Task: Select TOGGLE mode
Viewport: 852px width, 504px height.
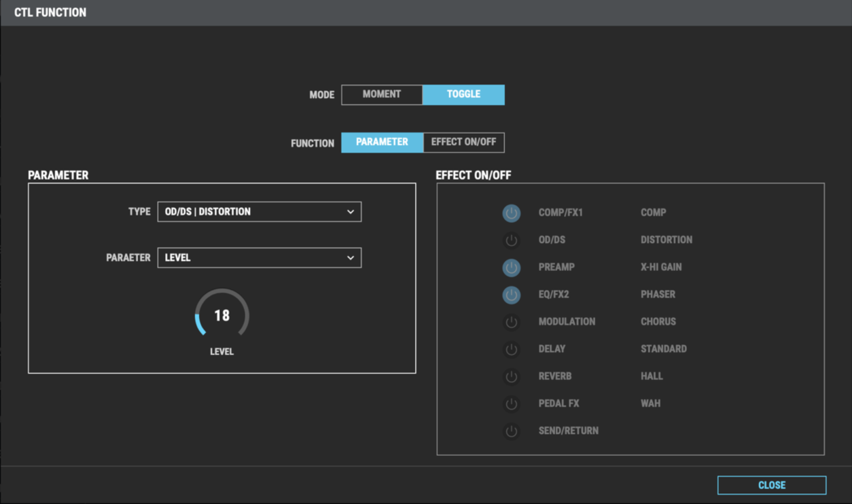Action: pyautogui.click(x=463, y=94)
